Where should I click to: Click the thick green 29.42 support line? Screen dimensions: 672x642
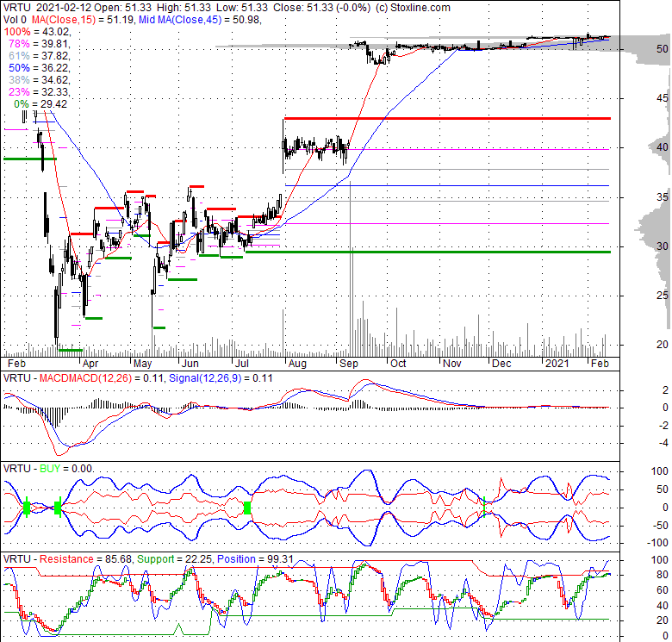(427, 252)
